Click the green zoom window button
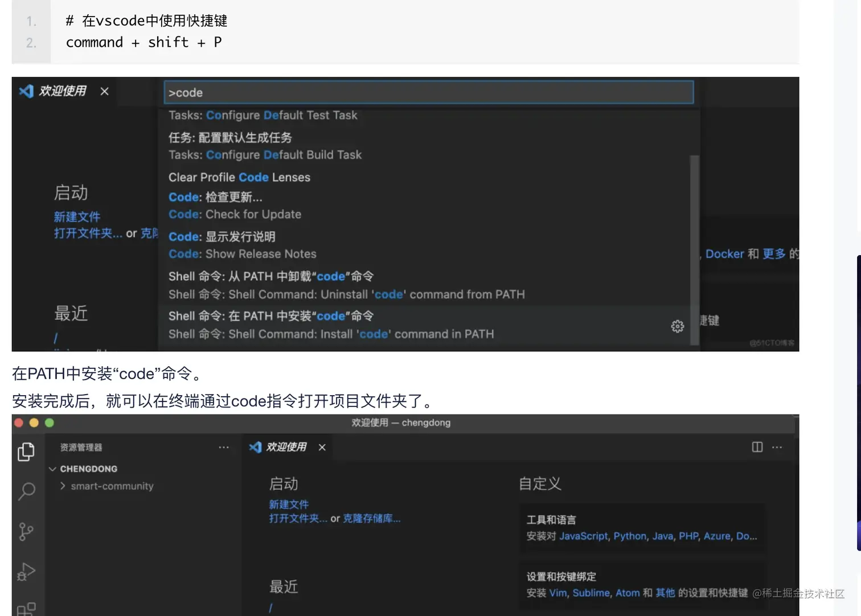The image size is (861, 616). click(x=49, y=422)
